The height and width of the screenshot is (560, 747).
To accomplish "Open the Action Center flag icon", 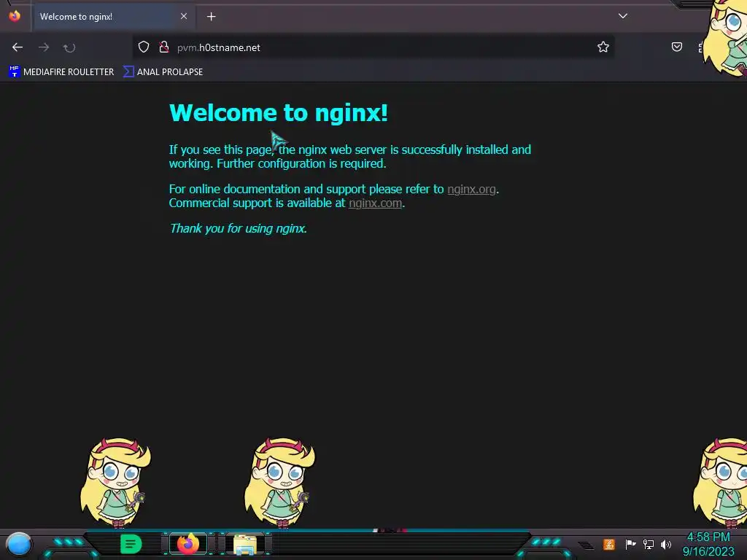I will [630, 544].
